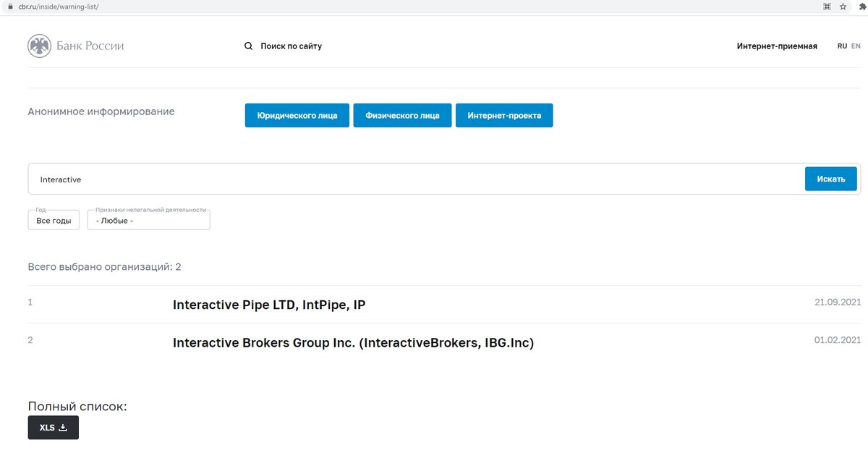Click the date 01.02.2021
The height and width of the screenshot is (474, 868).
[x=838, y=339]
